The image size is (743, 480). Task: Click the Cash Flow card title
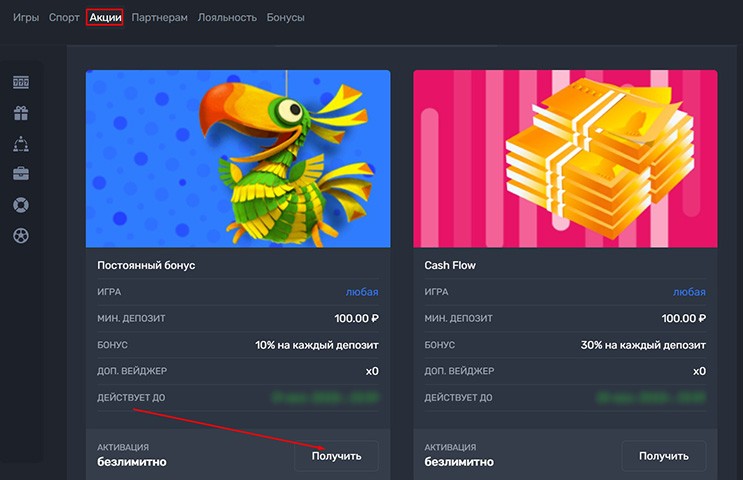(x=450, y=266)
